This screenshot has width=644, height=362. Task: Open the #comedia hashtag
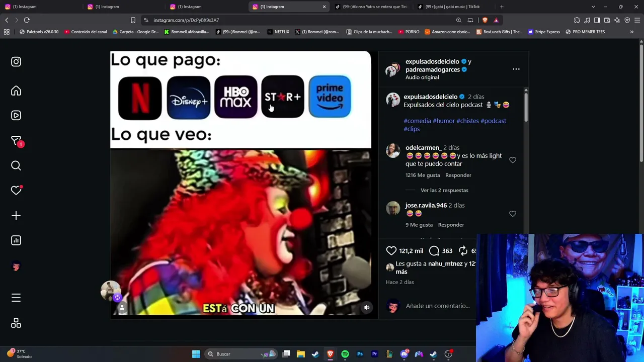417,121
